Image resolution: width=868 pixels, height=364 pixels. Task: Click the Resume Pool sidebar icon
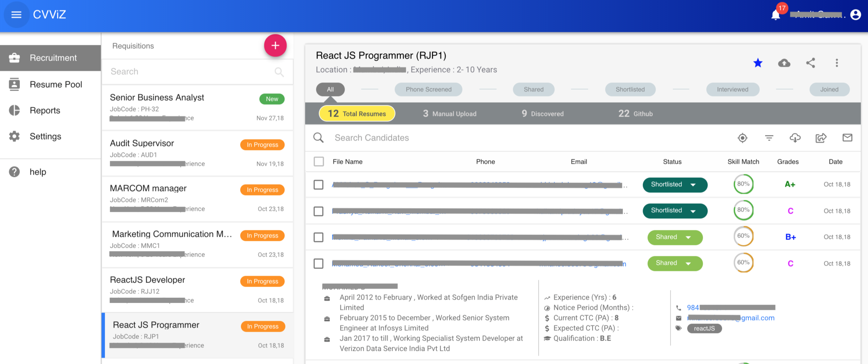pyautogui.click(x=14, y=84)
